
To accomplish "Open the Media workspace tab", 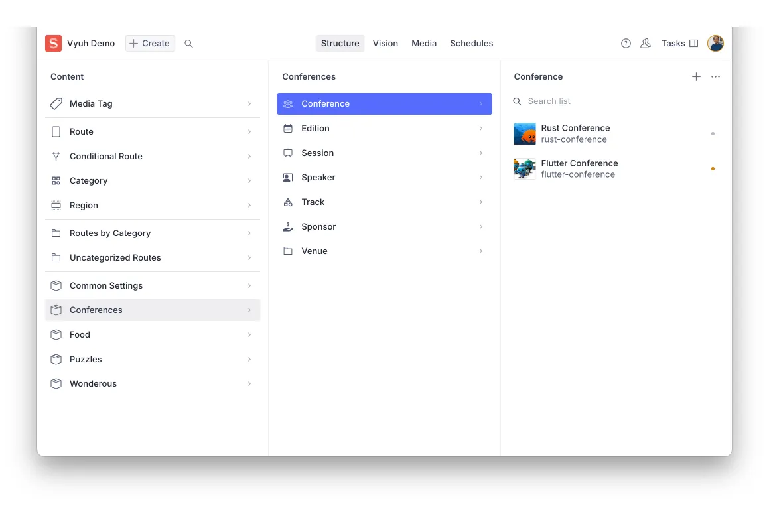I will coord(424,43).
